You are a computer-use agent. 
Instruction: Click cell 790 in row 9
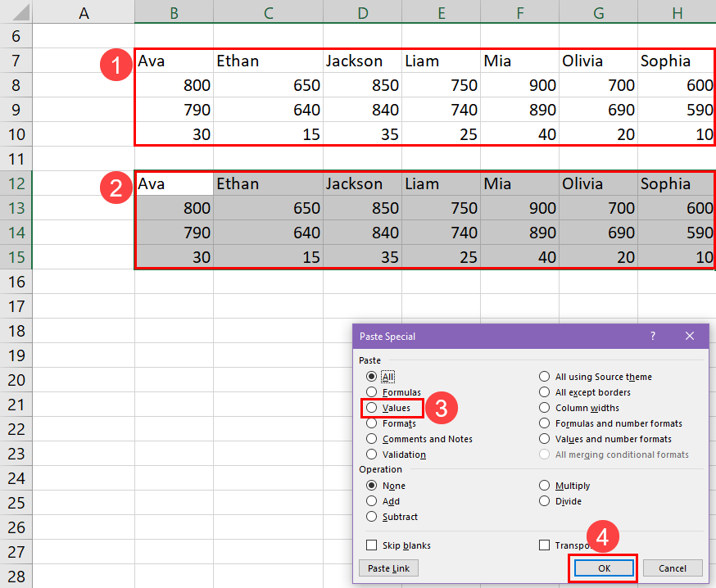click(x=174, y=110)
